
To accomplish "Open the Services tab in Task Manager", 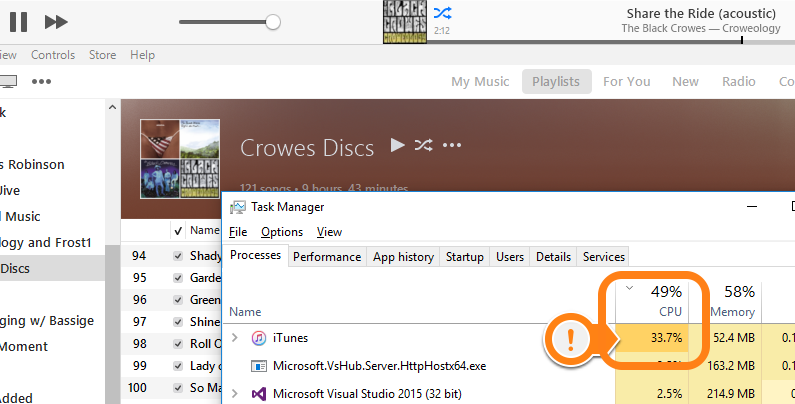I will pyautogui.click(x=603, y=257).
